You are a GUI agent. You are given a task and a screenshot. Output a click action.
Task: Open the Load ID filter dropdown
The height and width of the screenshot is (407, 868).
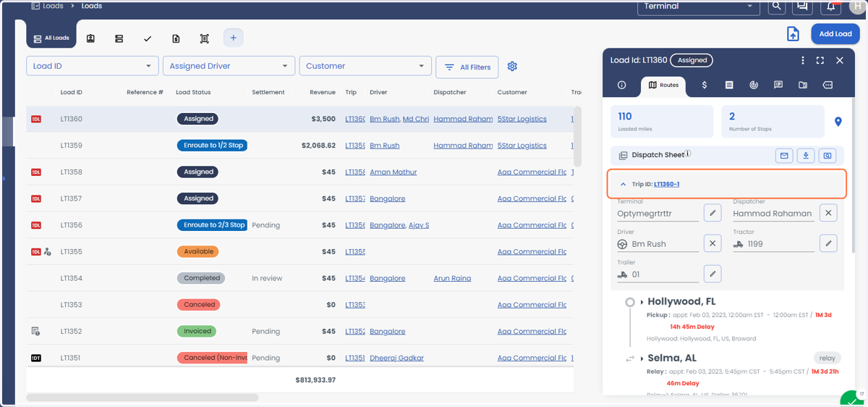[92, 66]
